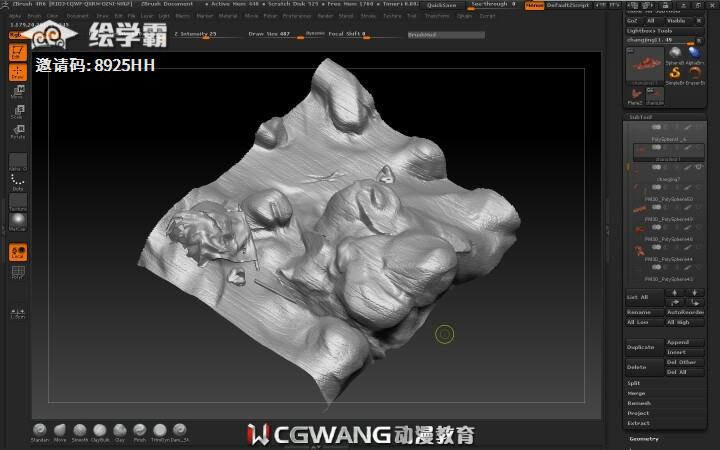
Task: Click the Rename subtool button
Action: 645,312
